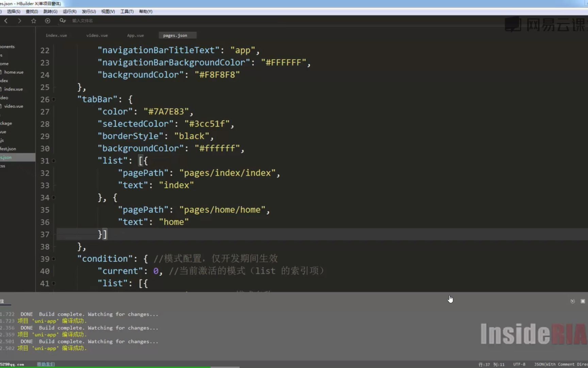Open home.vue in the project tree
This screenshot has height=368, width=588.
click(x=14, y=72)
